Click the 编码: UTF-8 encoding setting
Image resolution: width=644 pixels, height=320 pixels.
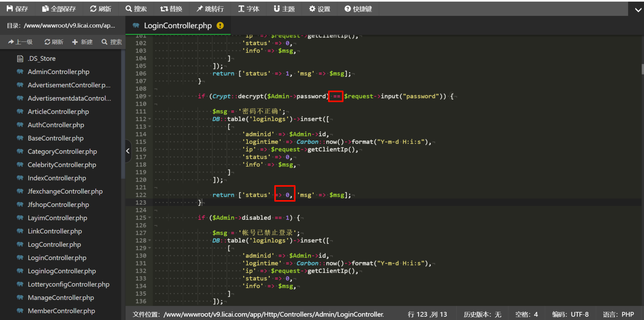pyautogui.click(x=570, y=314)
